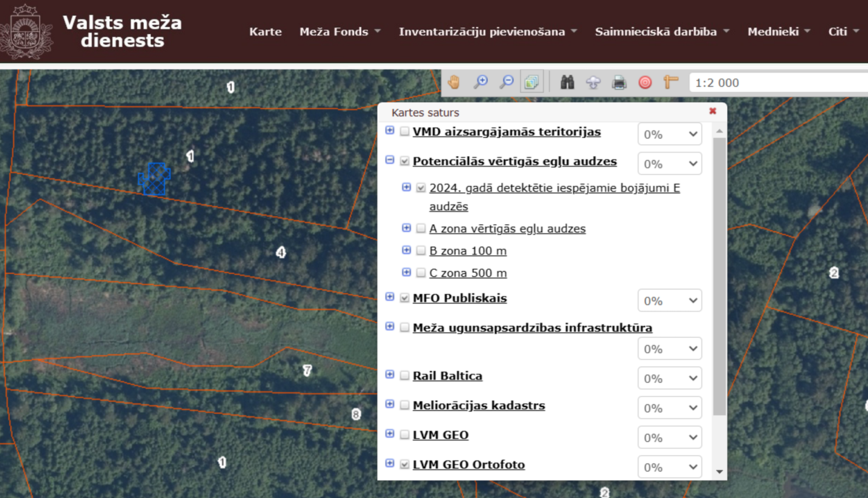Collapse Potenciālās vērtīgās egļu audzes group

click(390, 160)
